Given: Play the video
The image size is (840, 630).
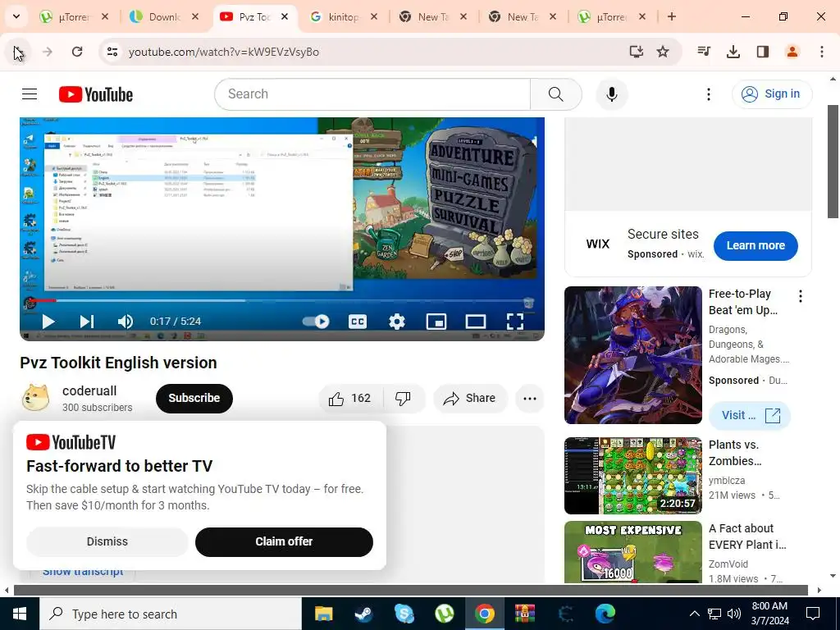Looking at the screenshot, I should pyautogui.click(x=48, y=322).
